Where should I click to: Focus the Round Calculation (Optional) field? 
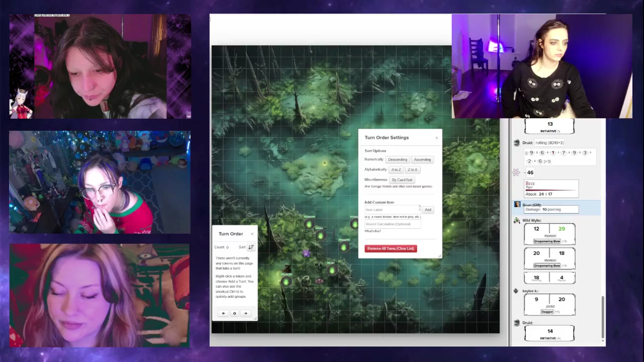click(x=392, y=224)
